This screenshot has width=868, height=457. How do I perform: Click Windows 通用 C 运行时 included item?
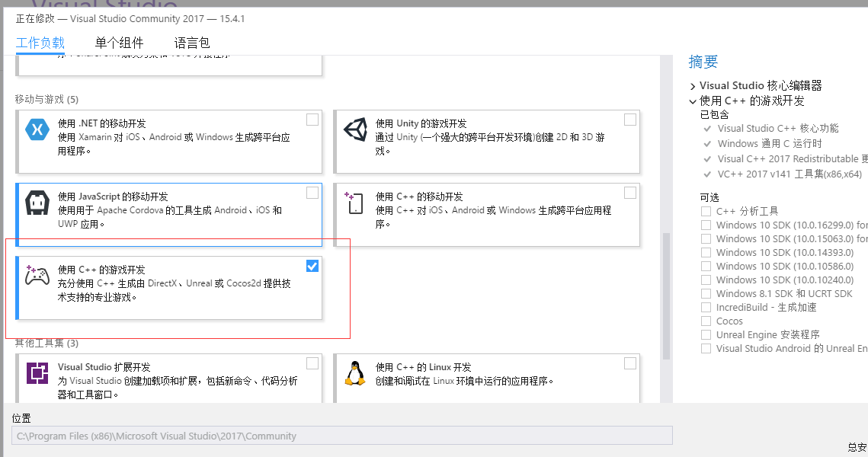point(770,144)
